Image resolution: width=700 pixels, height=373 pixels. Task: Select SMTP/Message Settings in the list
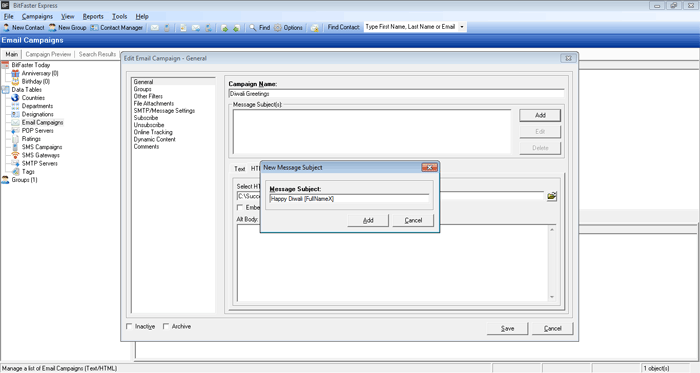pos(164,111)
